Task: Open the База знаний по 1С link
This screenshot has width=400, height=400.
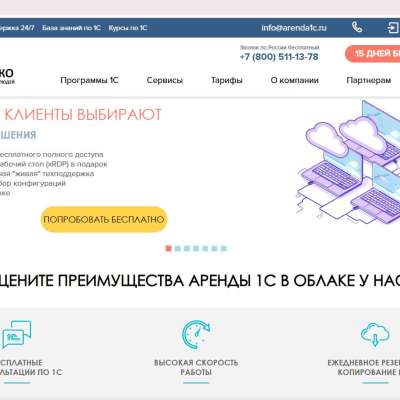Action: click(71, 28)
